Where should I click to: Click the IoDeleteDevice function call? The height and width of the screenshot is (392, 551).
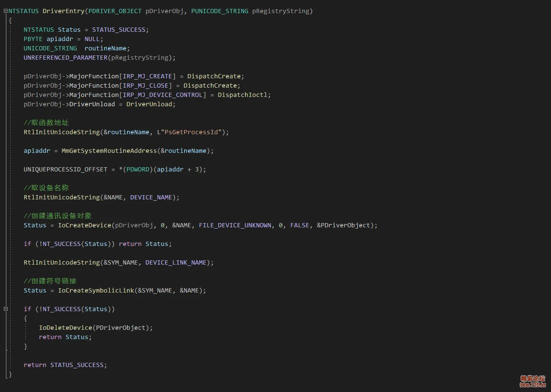click(66, 328)
